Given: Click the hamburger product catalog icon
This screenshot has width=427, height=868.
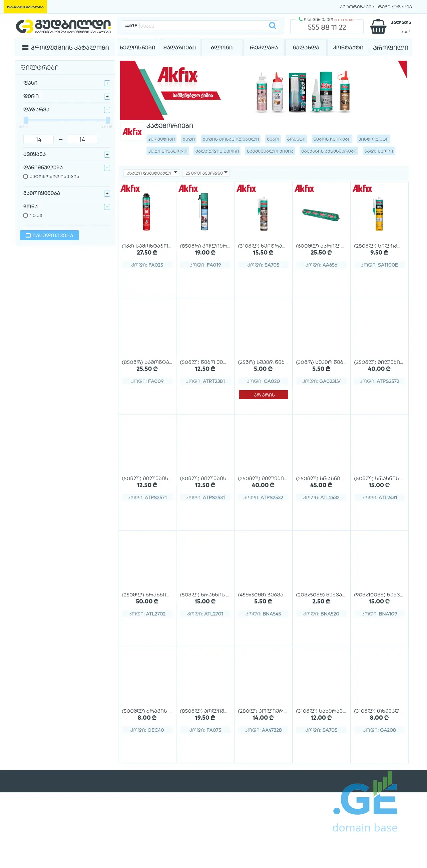Looking at the screenshot, I should click(25, 48).
